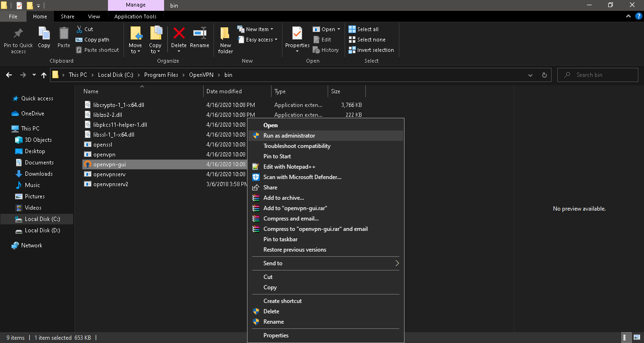Image resolution: width=644 pixels, height=343 pixels.
Task: Refresh the bin folder view
Action: (545, 75)
